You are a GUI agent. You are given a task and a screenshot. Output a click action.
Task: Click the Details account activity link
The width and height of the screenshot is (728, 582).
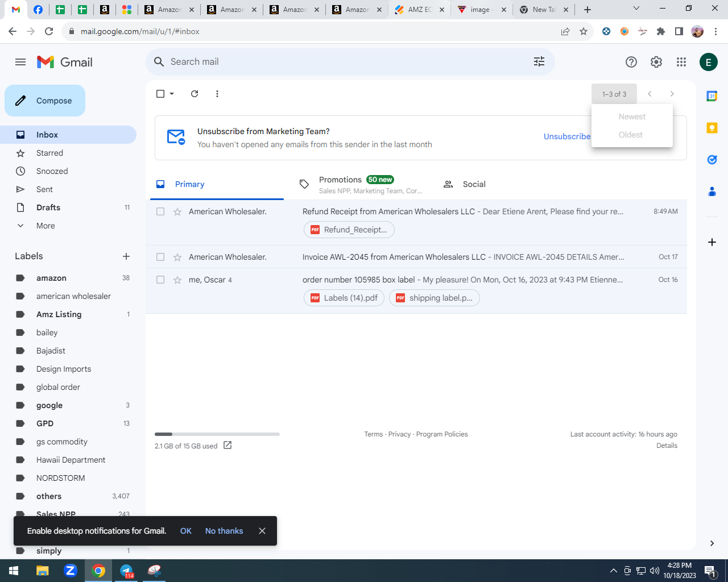(x=667, y=446)
